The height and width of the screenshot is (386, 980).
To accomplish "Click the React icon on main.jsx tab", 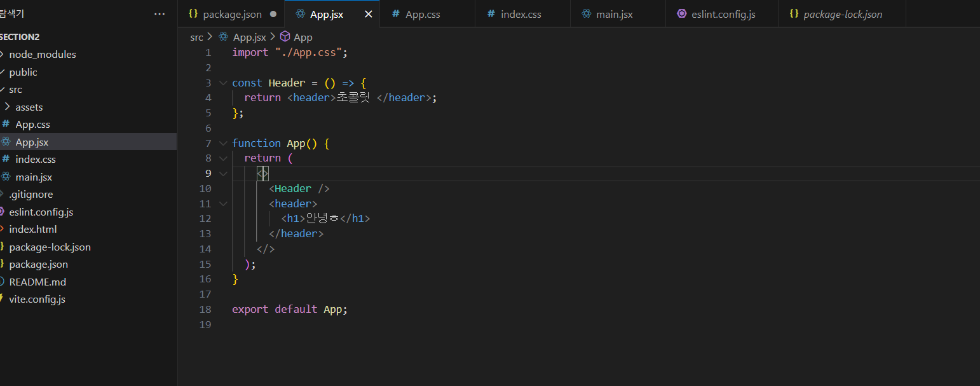I will [x=587, y=14].
